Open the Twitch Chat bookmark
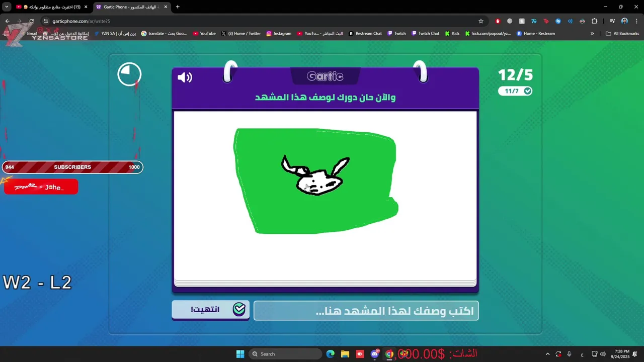Viewport: 644px width, 362px height. (426, 34)
